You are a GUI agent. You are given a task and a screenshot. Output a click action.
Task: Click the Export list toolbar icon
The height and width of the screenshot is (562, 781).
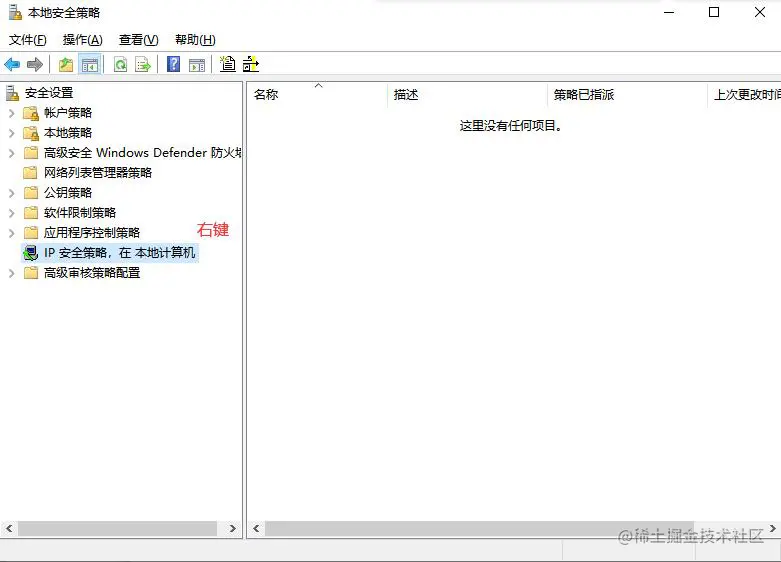tap(143, 64)
